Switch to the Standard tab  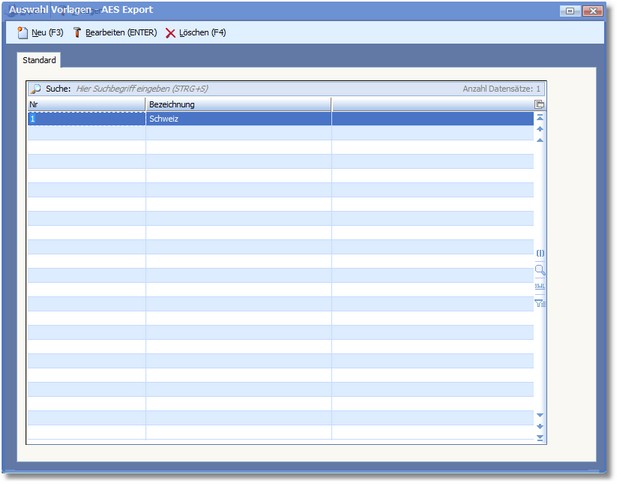click(39, 61)
